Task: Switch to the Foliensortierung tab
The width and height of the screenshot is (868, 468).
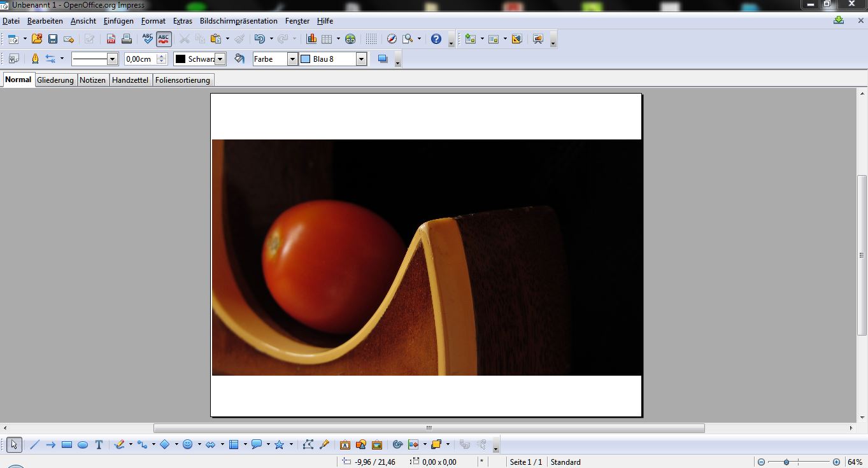Action: (183, 80)
